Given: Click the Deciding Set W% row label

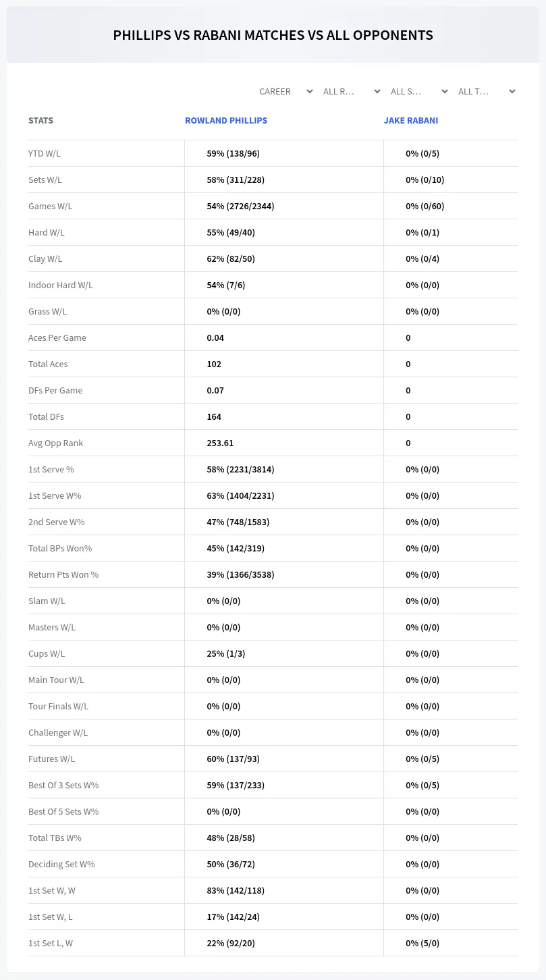Looking at the screenshot, I should 61,864.
